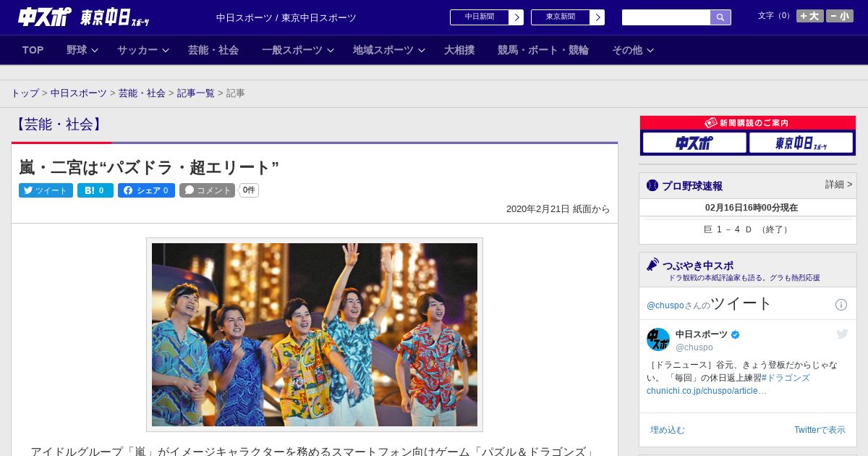
Task: Expand the 地域スポーツ dropdown chevron
Action: [x=422, y=51]
